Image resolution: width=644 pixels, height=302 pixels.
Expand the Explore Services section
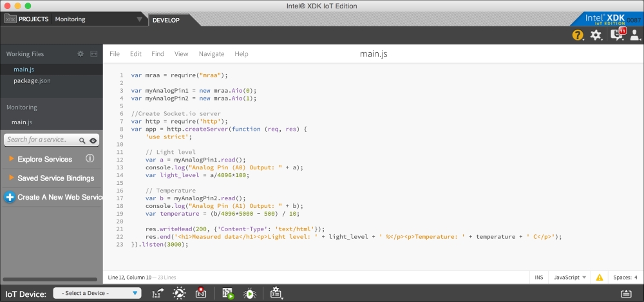[x=44, y=159]
